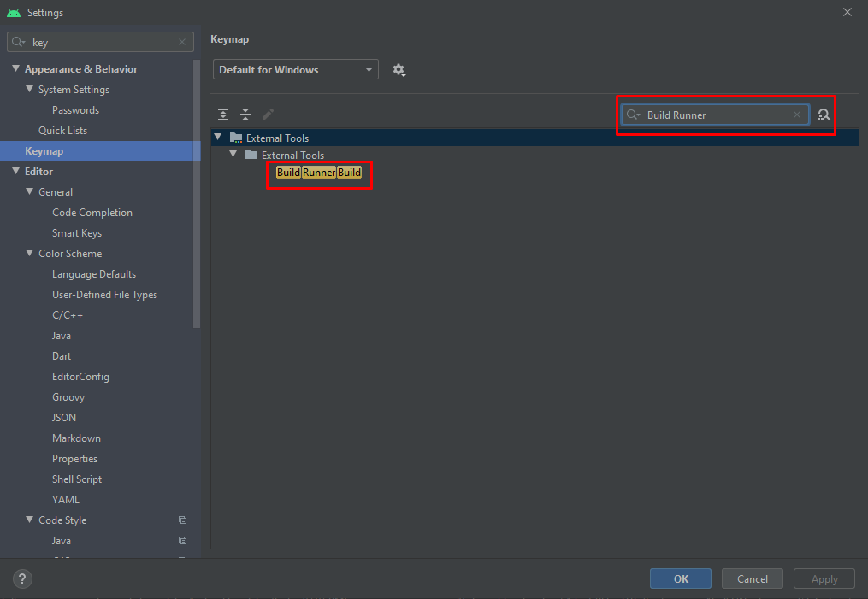Screen dimensions: 868x599
Task: Click the Expand All icon above the keymap tree
Action: [223, 114]
